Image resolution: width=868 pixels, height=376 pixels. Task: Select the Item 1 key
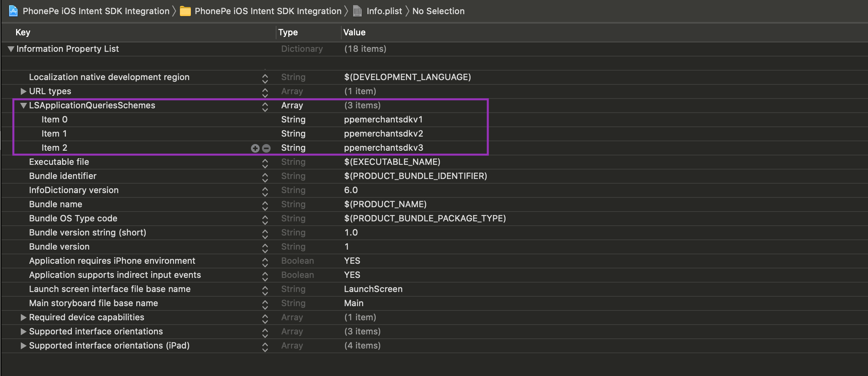[x=54, y=133]
